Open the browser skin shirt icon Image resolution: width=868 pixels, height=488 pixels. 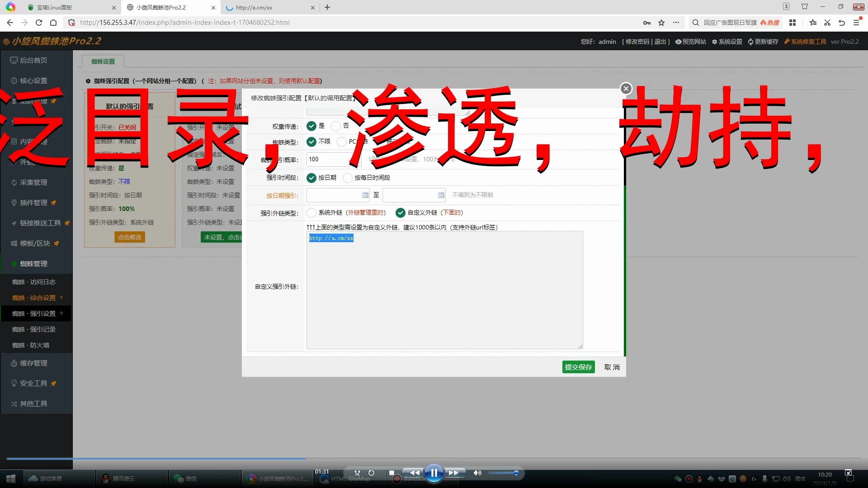click(805, 6)
